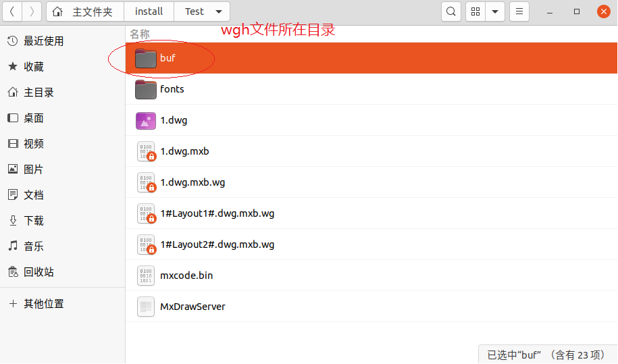
Task: Open 回收站 in the sidebar
Action: [x=63, y=271]
